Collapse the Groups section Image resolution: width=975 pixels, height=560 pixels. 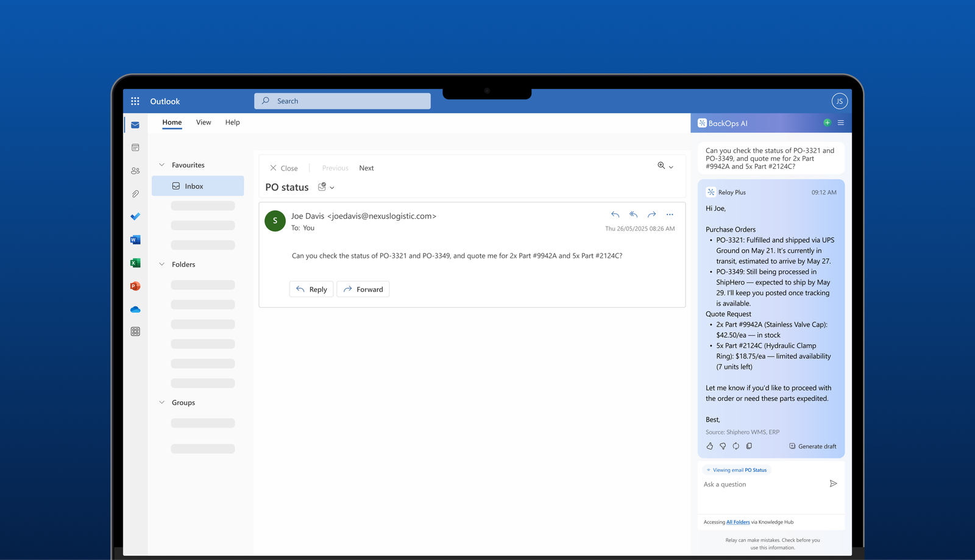pyautogui.click(x=161, y=402)
